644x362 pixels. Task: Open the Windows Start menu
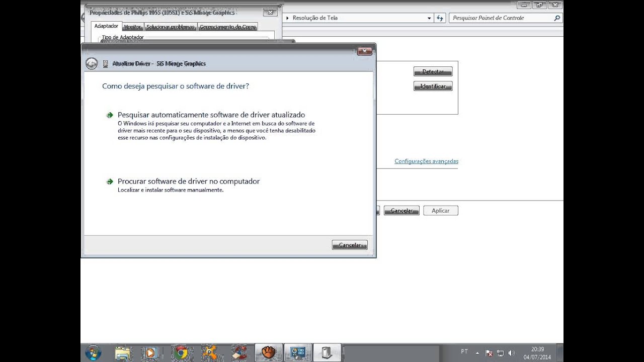[93, 352]
